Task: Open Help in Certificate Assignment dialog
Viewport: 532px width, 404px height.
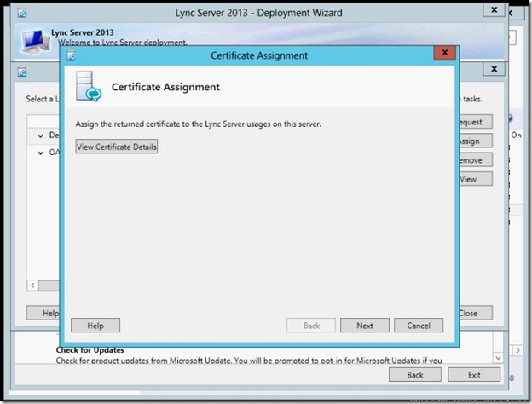Action: (x=95, y=326)
